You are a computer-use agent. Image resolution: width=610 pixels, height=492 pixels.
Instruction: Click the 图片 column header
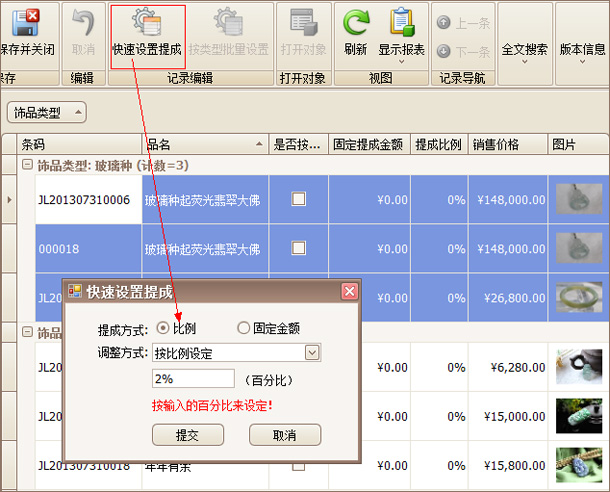coord(578,144)
